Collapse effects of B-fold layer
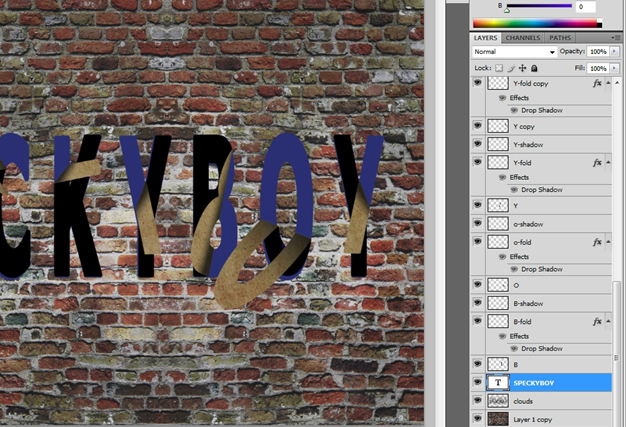Image resolution: width=626 pixels, height=427 pixels. coord(608,321)
